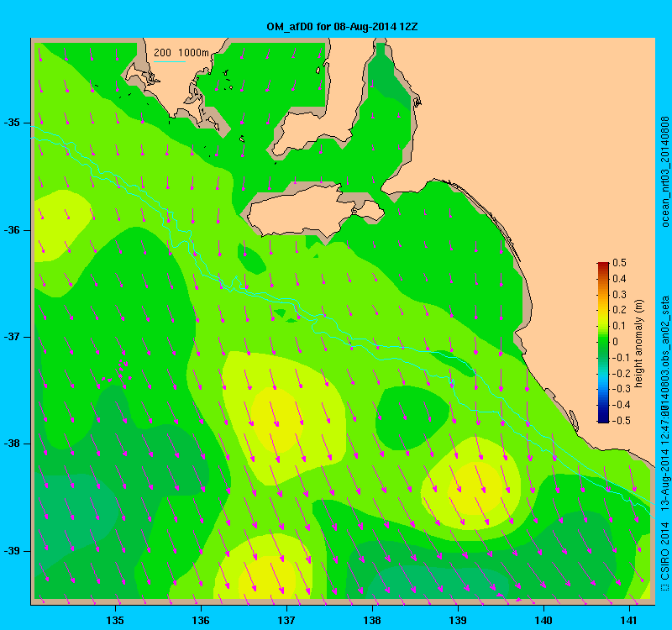Click the map title 'OM_afD0 for 08-Aug-2014 12Z'
The height and width of the screenshot is (630, 672).
(342, 27)
